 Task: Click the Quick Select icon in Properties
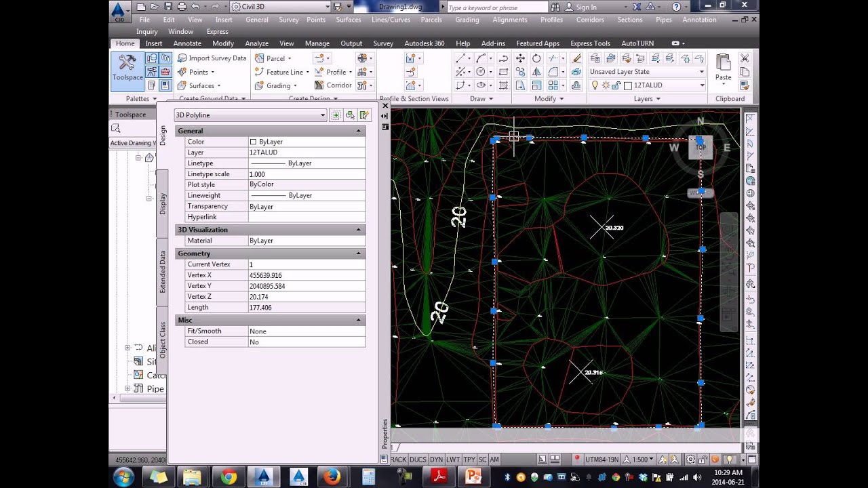(x=364, y=115)
